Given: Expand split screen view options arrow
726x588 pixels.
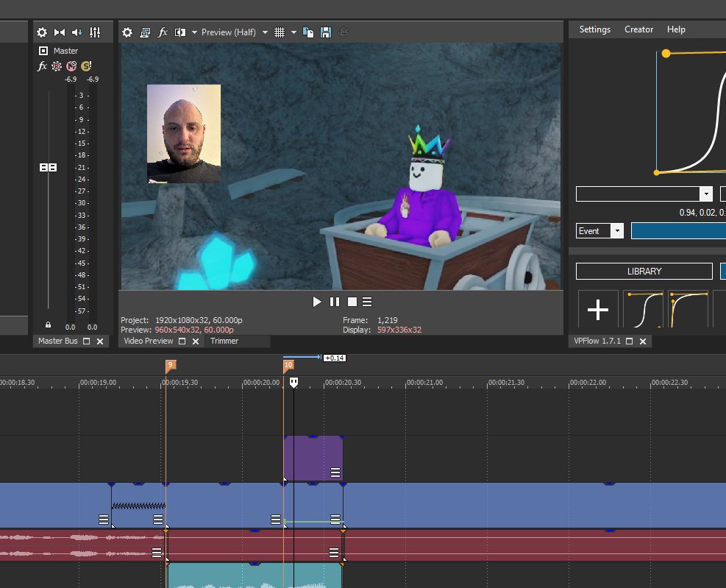Looking at the screenshot, I should pos(194,32).
